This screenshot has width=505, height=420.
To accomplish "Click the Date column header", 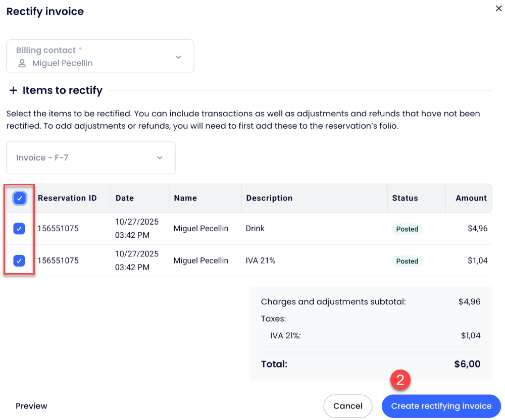I will pyautogui.click(x=125, y=198).
